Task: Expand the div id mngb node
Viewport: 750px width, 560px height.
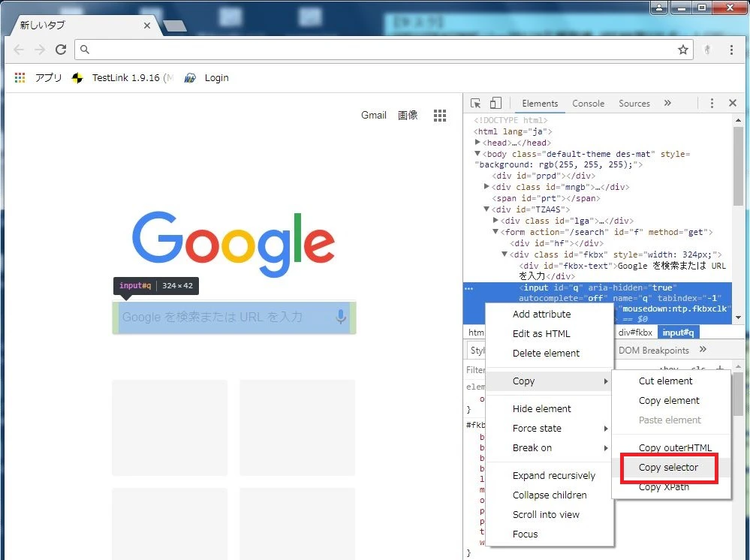Action: coord(486,186)
